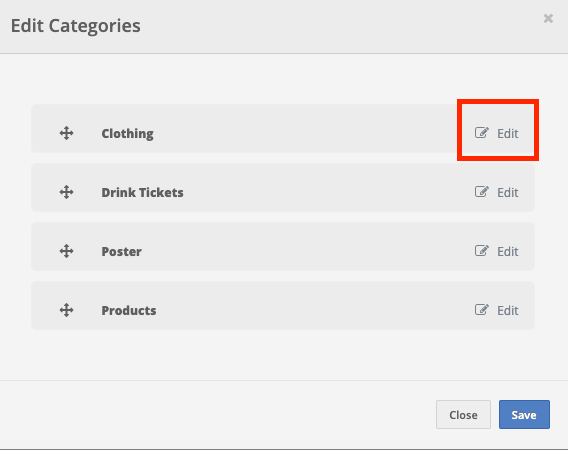This screenshot has height=450, width=568.
Task: Select the Drink Tickets category name
Action: coord(142,192)
